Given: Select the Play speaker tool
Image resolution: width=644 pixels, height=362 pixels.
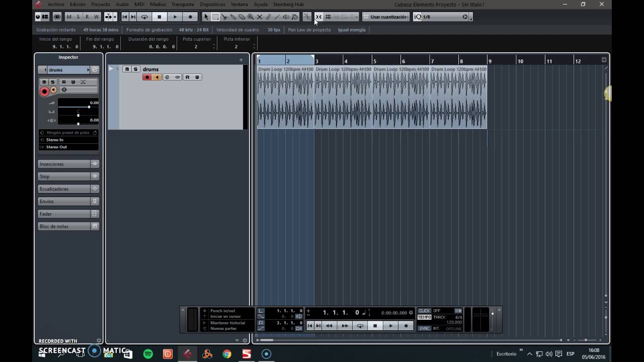Looking at the screenshot, I should click(x=286, y=17).
